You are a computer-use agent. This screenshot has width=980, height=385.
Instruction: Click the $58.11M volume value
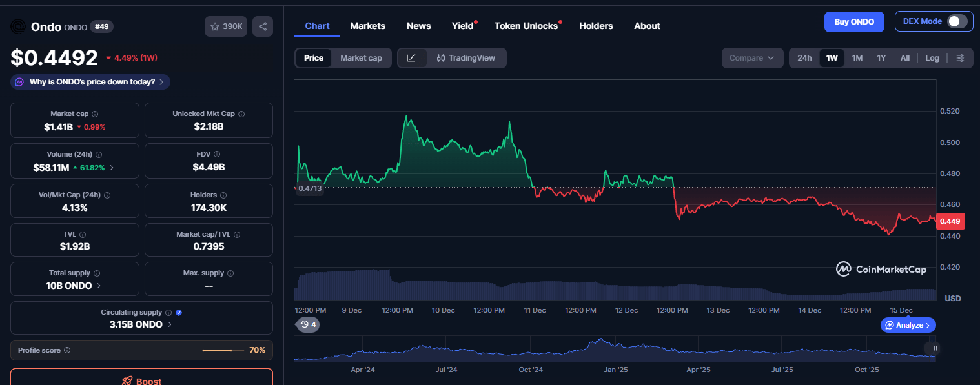(52, 167)
